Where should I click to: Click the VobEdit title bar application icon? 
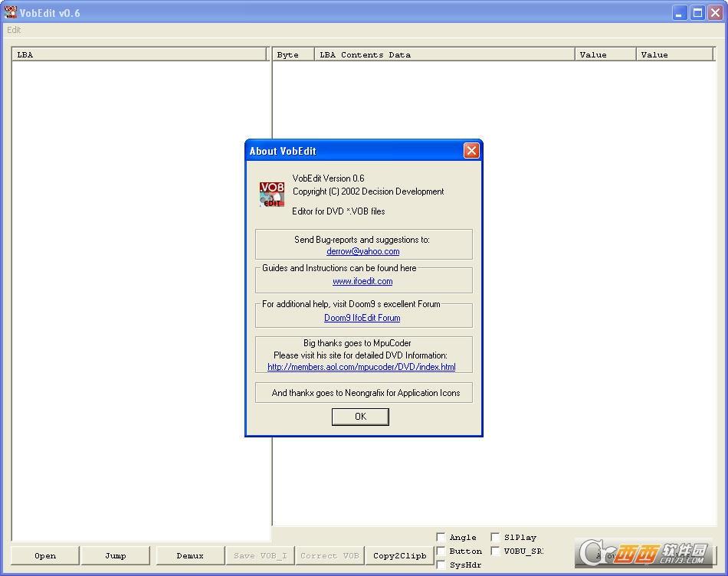[x=10, y=12]
